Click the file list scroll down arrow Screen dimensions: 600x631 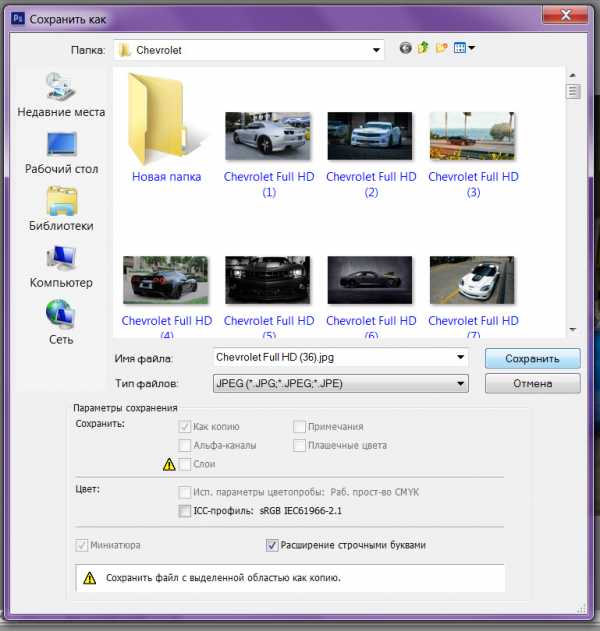point(573,328)
